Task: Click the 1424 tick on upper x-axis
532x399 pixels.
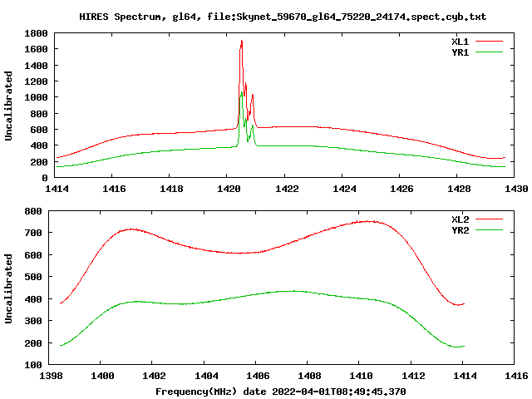Action: point(344,189)
